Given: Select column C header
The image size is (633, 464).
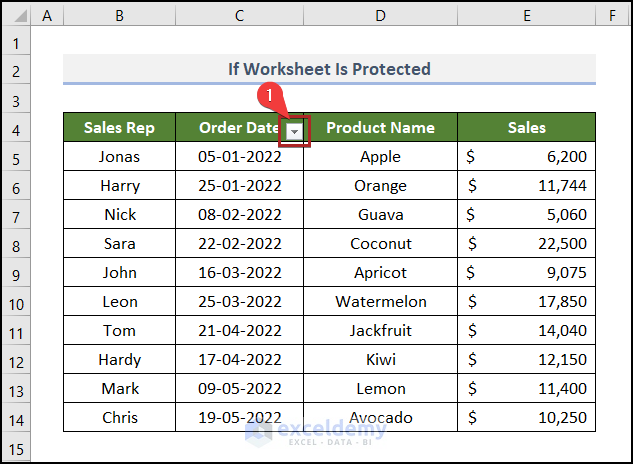Looking at the screenshot, I should 239,15.
